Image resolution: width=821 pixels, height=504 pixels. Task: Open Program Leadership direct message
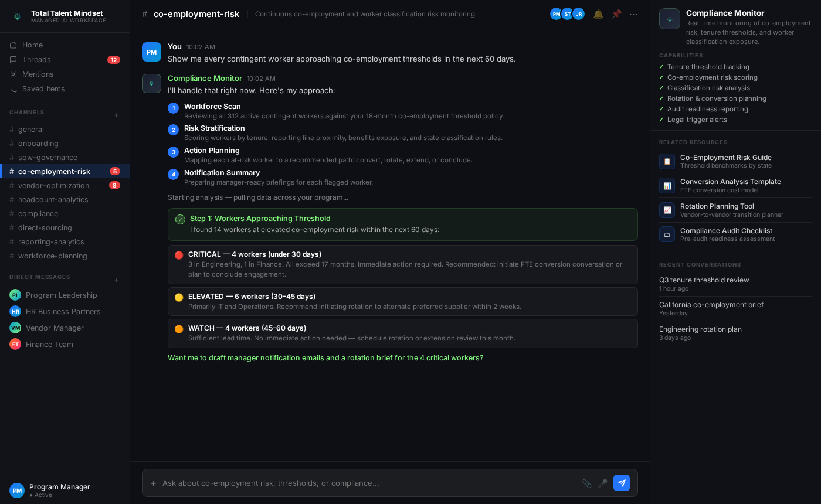coord(65,295)
